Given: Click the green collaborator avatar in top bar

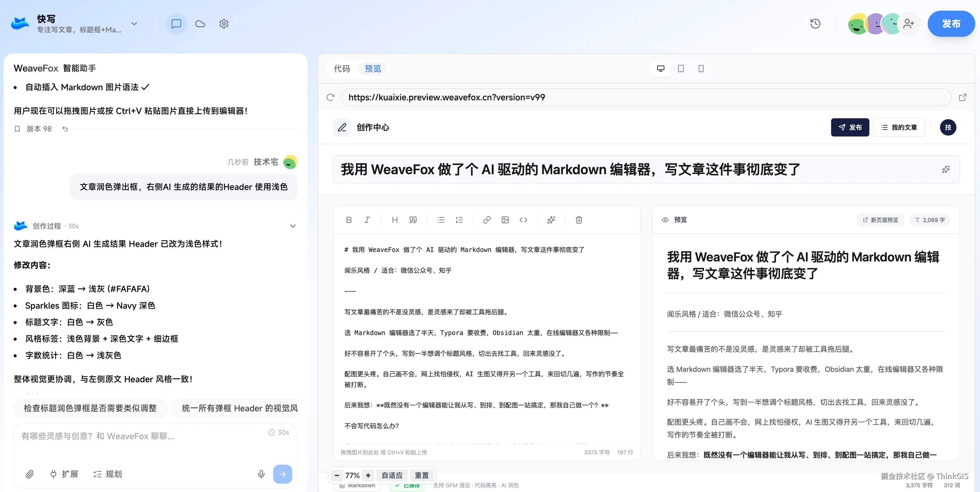Looking at the screenshot, I should click(858, 24).
